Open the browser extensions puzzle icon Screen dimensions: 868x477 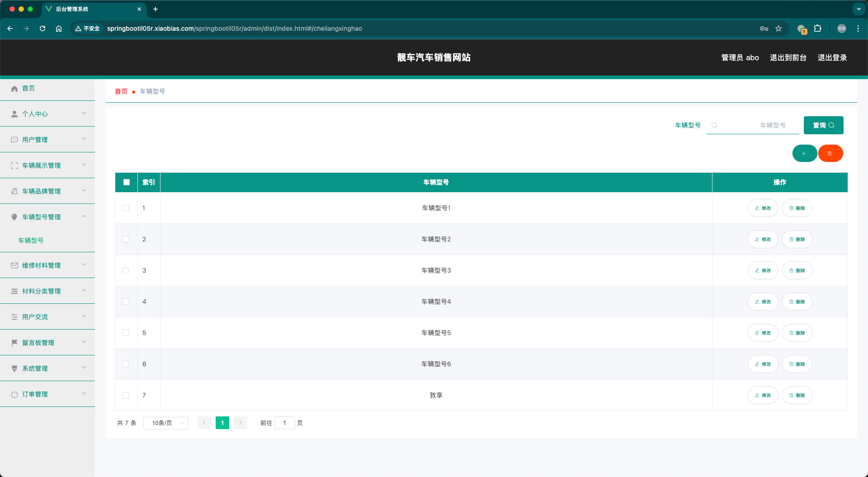(817, 28)
